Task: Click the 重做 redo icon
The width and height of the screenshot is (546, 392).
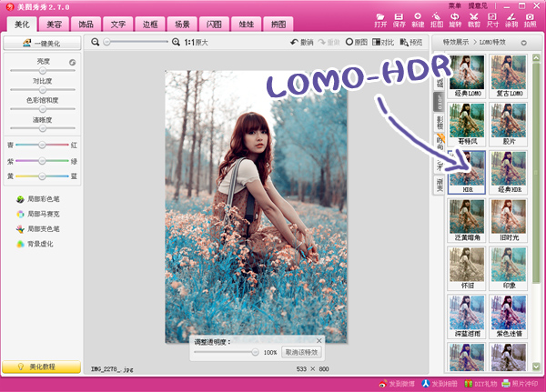Action: (x=329, y=42)
